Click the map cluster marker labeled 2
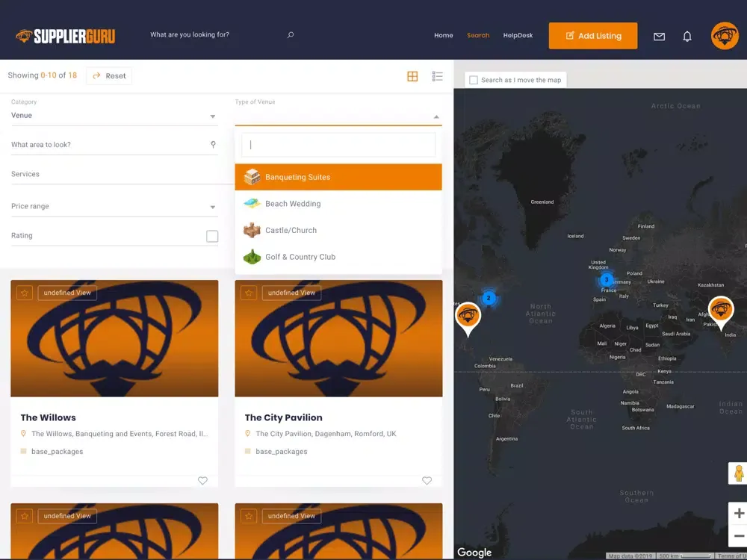The height and width of the screenshot is (560, 747). [x=489, y=298]
